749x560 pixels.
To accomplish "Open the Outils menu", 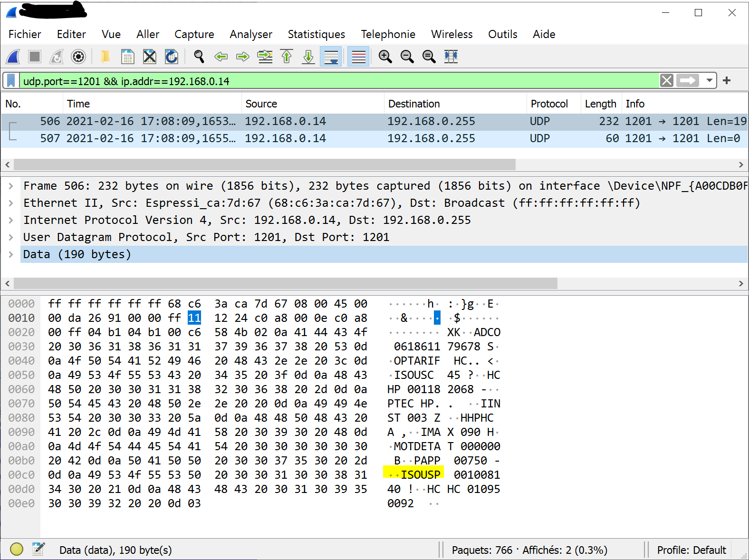I will (x=502, y=34).
